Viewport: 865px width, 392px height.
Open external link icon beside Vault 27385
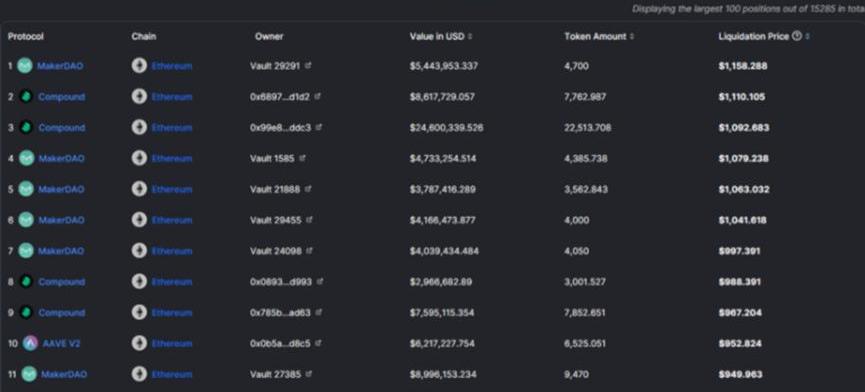pyautogui.click(x=309, y=374)
